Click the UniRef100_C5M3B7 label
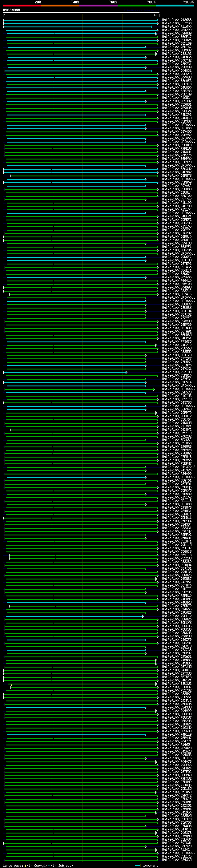This screenshot has width=197, height=868. tap(177, 121)
